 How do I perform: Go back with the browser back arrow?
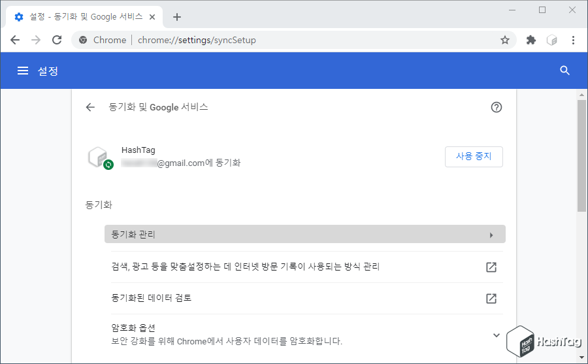click(15, 40)
